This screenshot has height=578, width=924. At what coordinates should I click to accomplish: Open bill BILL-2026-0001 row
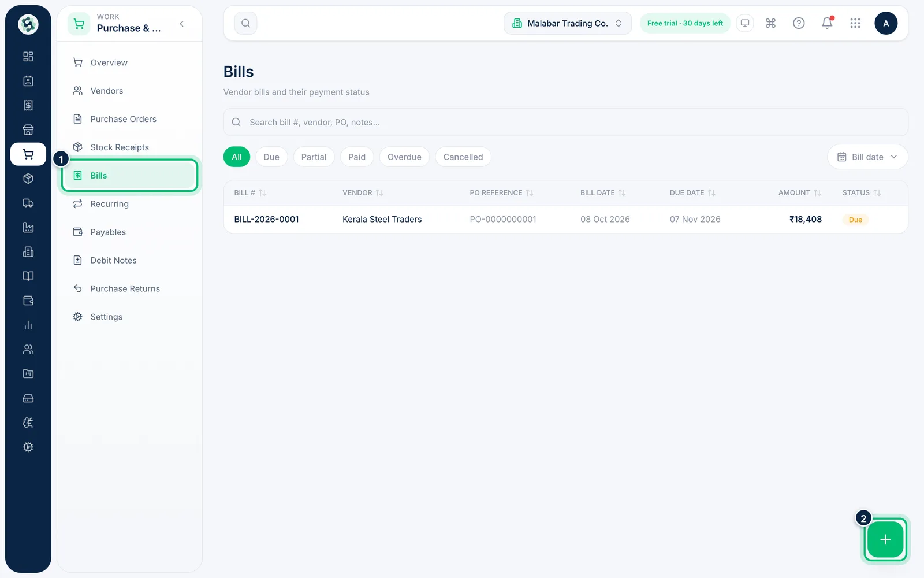tap(565, 219)
